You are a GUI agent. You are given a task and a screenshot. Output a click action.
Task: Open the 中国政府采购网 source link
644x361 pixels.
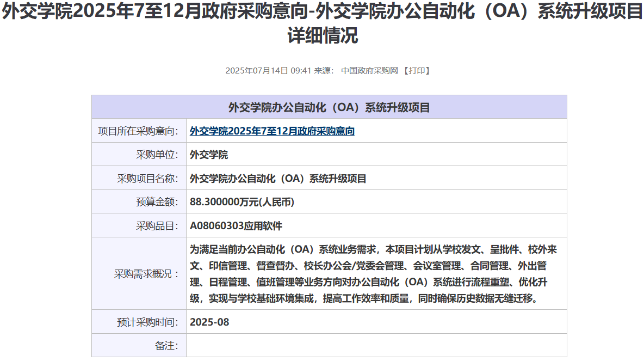pyautogui.click(x=369, y=71)
